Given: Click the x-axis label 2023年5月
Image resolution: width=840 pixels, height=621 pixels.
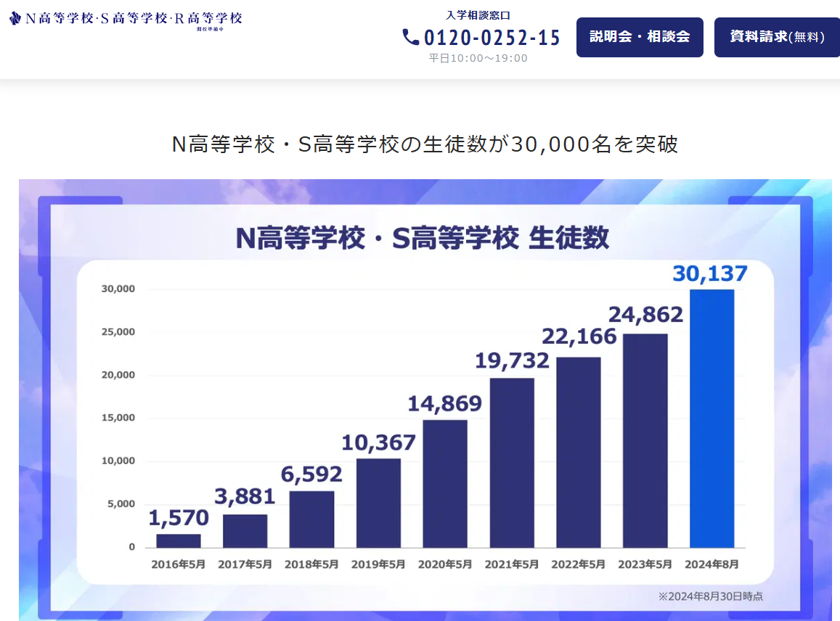Looking at the screenshot, I should [645, 564].
